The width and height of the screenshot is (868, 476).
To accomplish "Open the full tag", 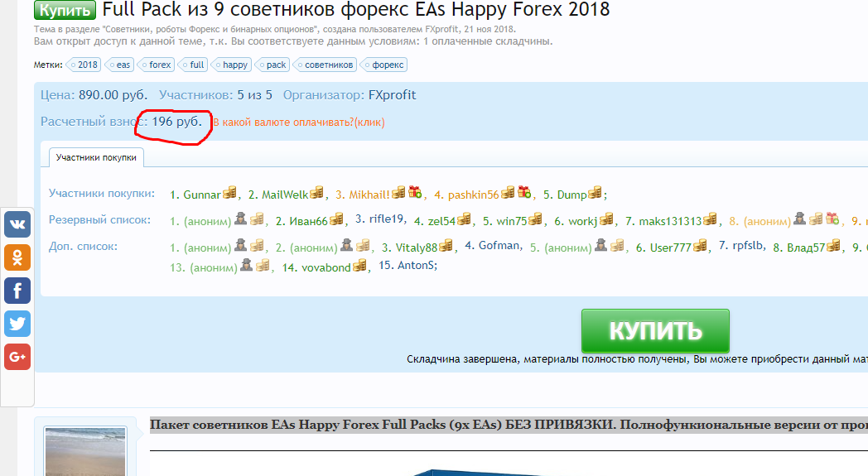I will pyautogui.click(x=193, y=65).
